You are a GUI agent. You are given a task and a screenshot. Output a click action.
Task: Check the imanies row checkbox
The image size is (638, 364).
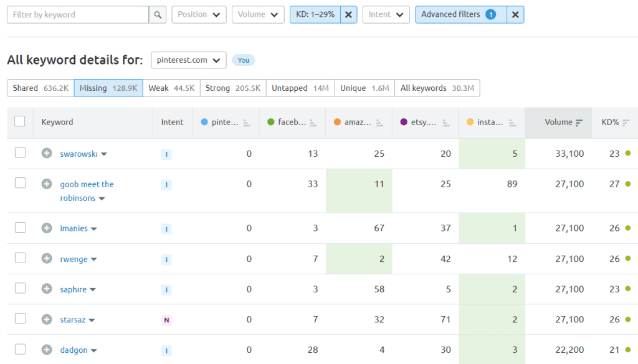[x=20, y=227]
